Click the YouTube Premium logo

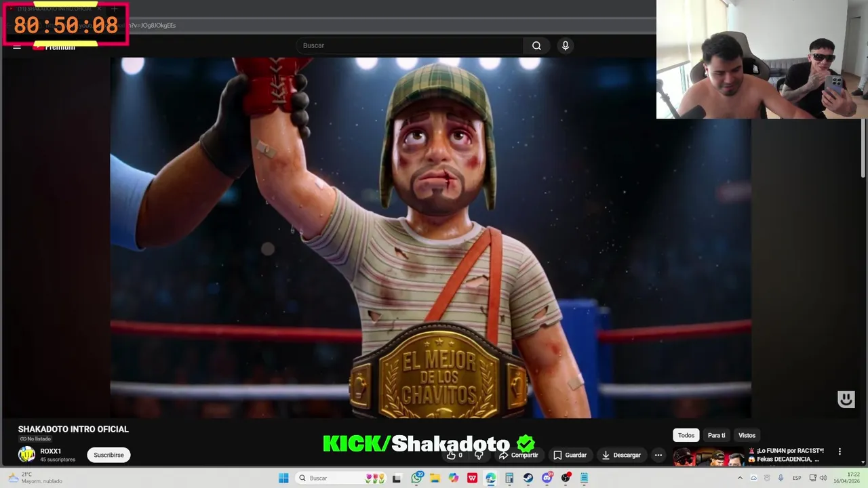[54, 47]
